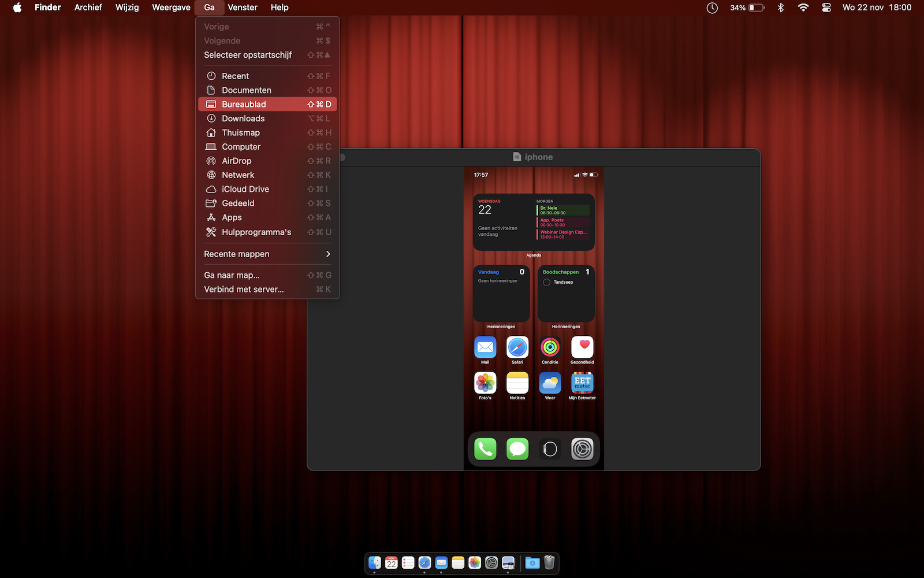Open Gedeeld from the Ga menu
924x578 pixels.
coord(267,203)
